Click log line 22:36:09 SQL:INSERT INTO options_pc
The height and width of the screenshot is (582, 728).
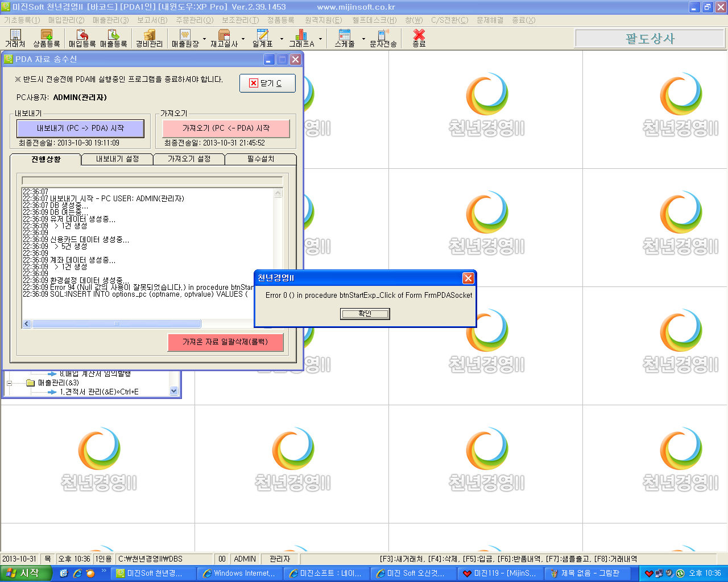(x=135, y=294)
